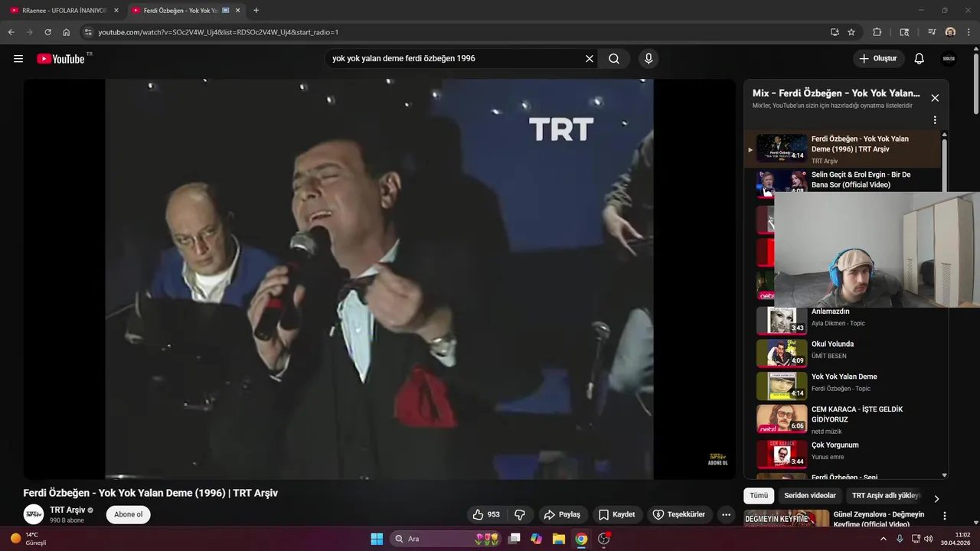Open Windows Start menu
The height and width of the screenshot is (551, 980).
point(377,539)
